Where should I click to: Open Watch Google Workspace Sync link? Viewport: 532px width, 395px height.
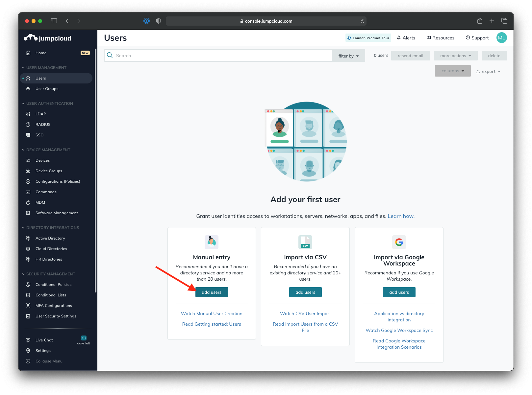[x=399, y=331]
